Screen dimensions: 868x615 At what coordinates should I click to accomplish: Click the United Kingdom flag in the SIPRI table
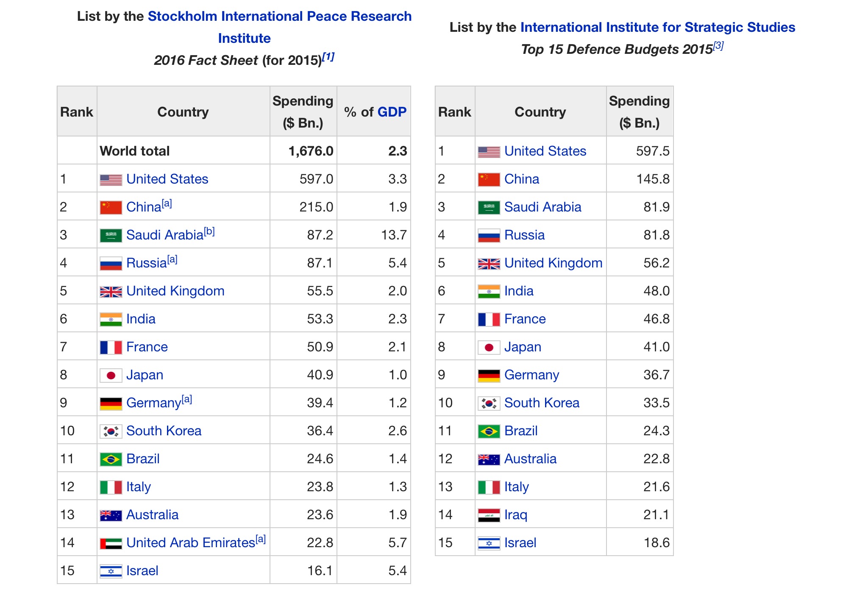tap(111, 292)
